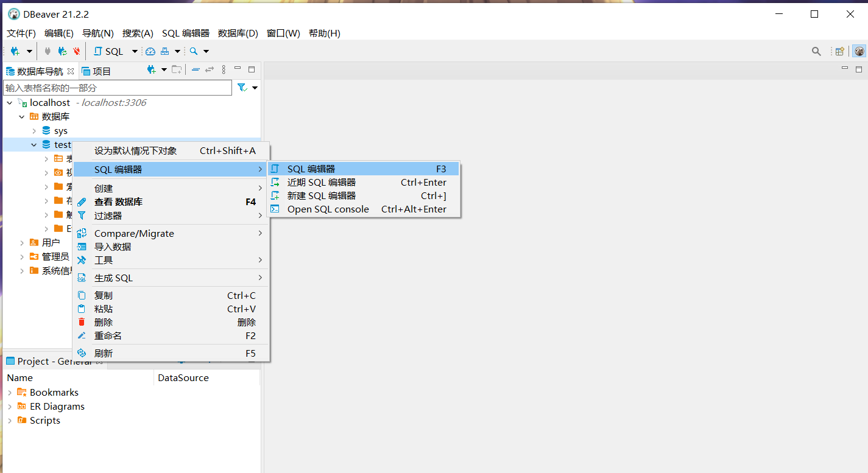Open dropdown arrow next to SQL toolbar button
Screen dimensions: 868x473
(x=135, y=52)
